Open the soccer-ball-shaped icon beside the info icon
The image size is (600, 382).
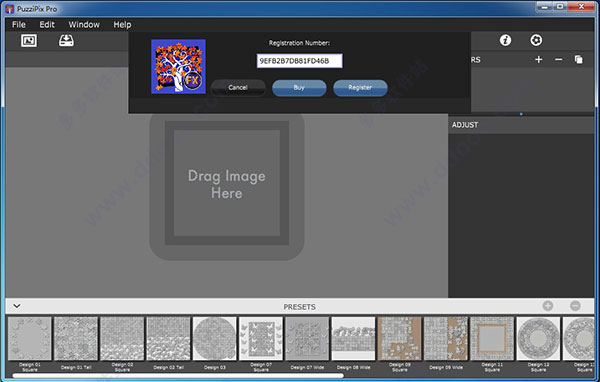(x=536, y=40)
